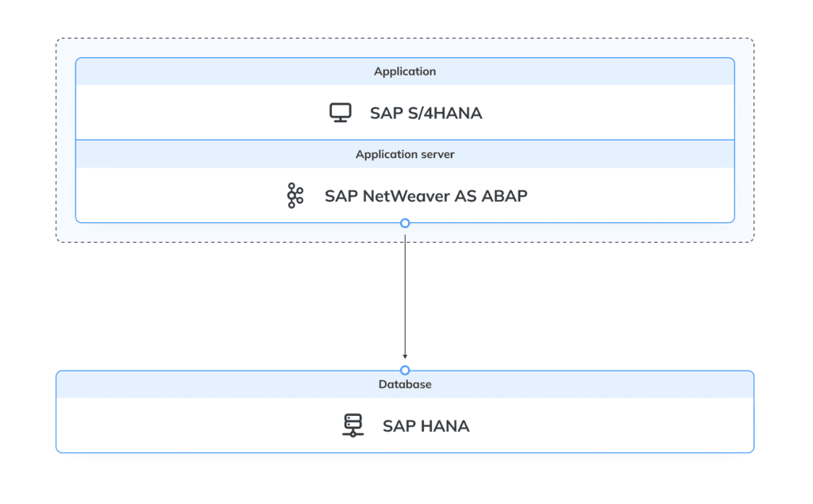The height and width of the screenshot is (504, 813).
Task: Click the SAP S/4HANA label
Action: pyautogui.click(x=426, y=113)
